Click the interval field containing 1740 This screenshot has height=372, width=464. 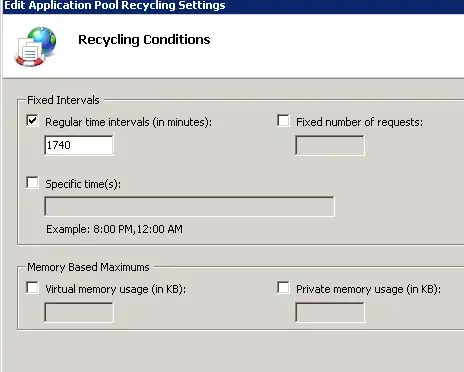tap(79, 145)
